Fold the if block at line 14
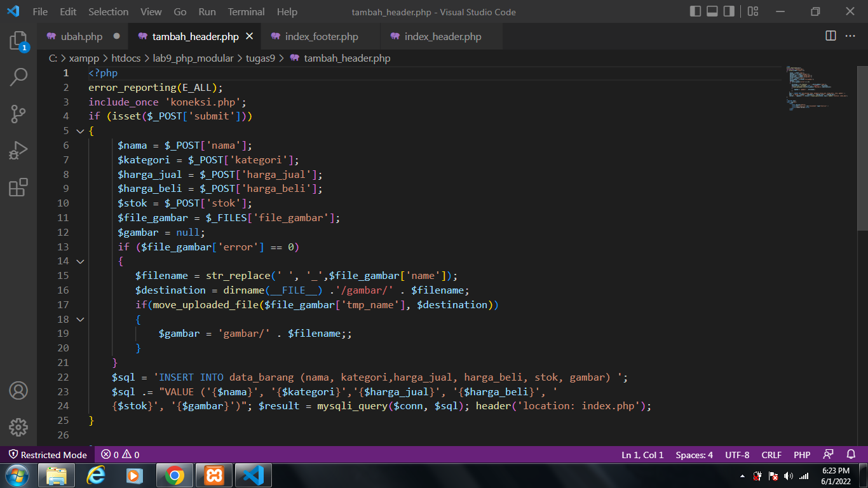 coord(79,261)
